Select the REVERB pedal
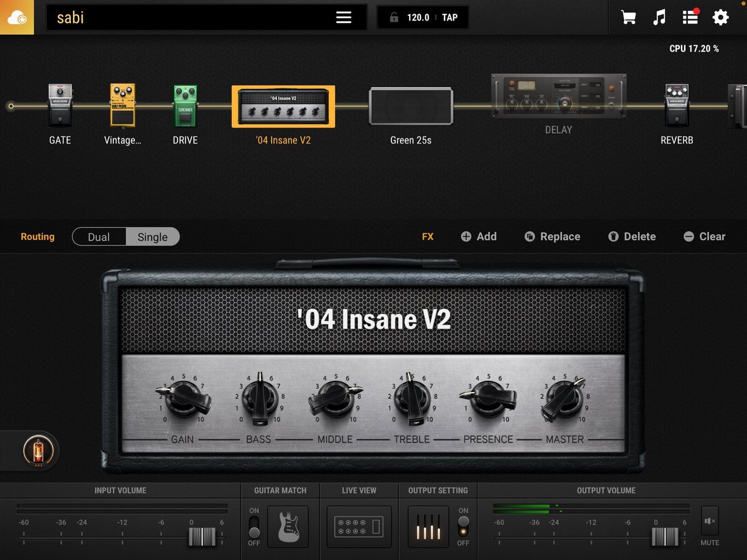The image size is (747, 560). pyautogui.click(x=677, y=106)
